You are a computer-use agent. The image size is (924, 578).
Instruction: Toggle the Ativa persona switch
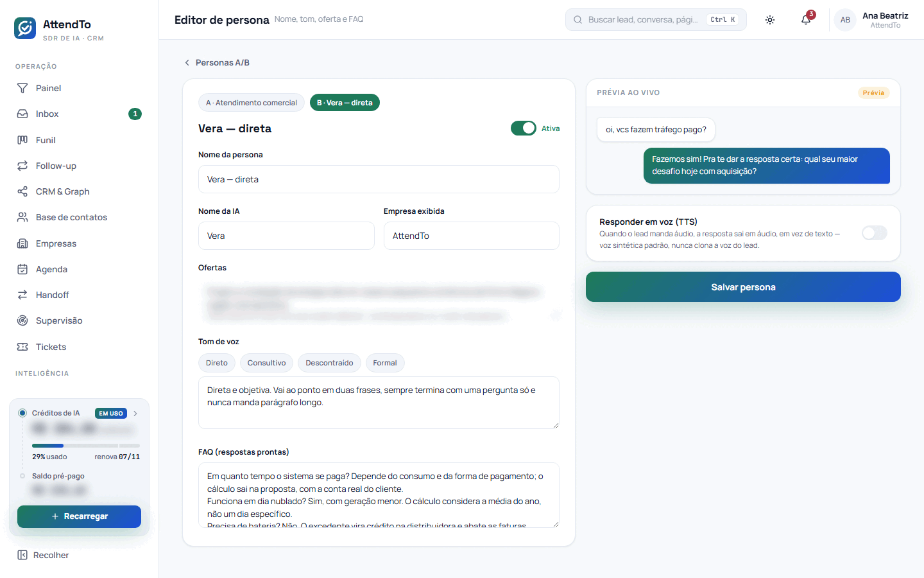coord(524,128)
